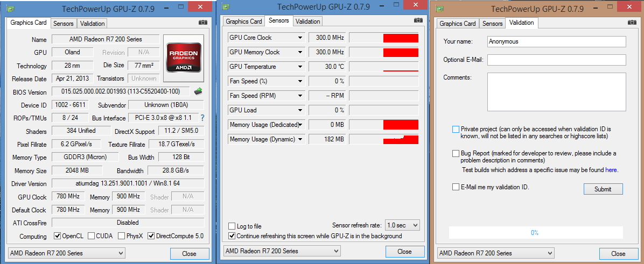Click the Driver Version value field
Image resolution: width=644 pixels, height=264 pixels.
coord(128,183)
